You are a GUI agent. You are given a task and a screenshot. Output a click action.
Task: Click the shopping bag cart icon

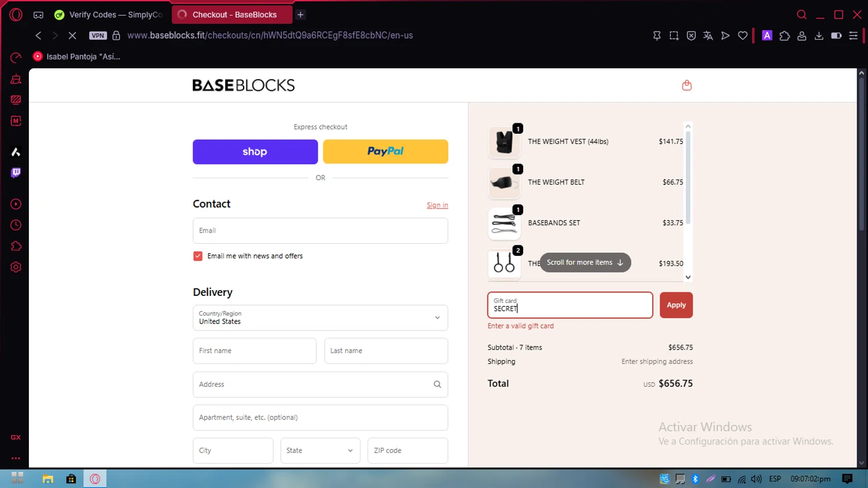pyautogui.click(x=687, y=86)
